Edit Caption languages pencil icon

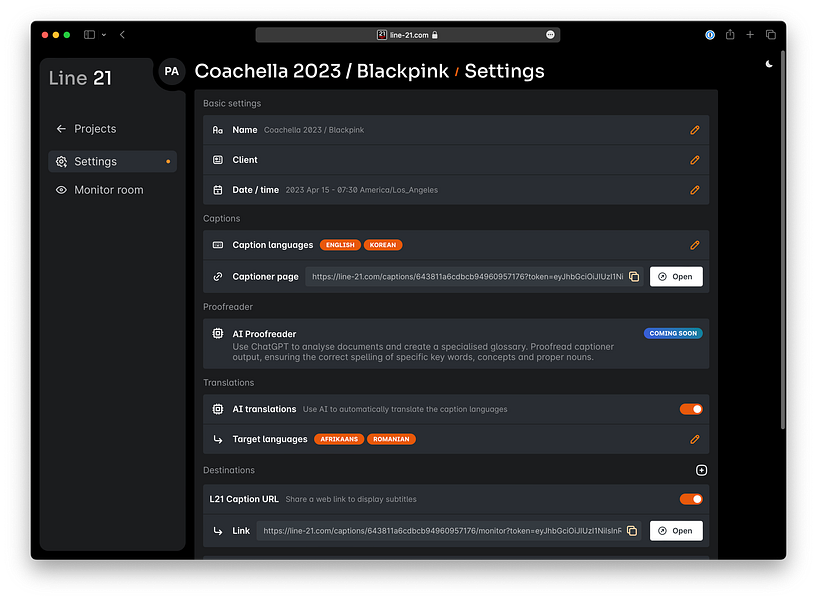point(695,245)
